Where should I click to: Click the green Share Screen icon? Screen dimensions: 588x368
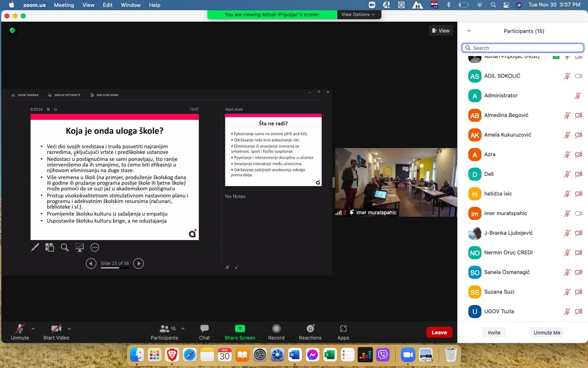click(x=240, y=329)
